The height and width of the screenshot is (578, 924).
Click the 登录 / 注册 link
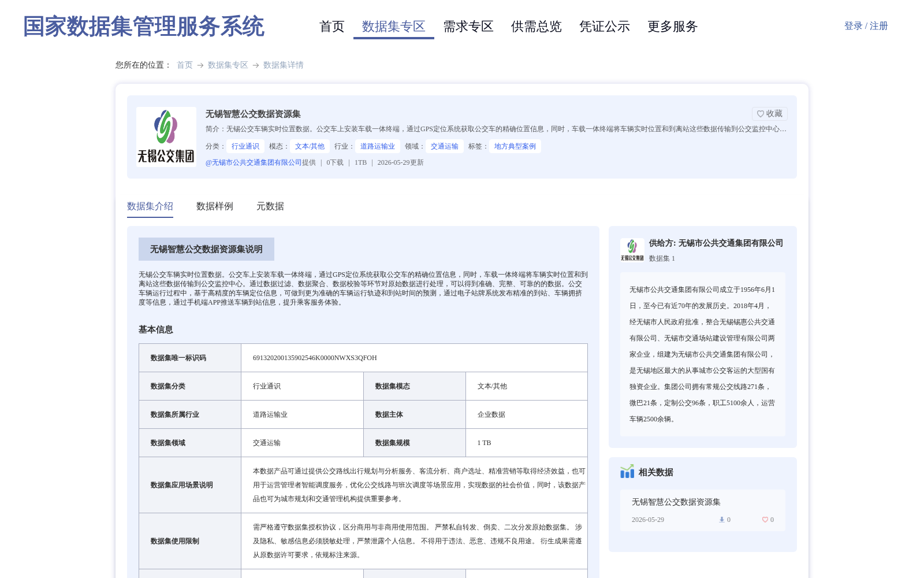(866, 26)
